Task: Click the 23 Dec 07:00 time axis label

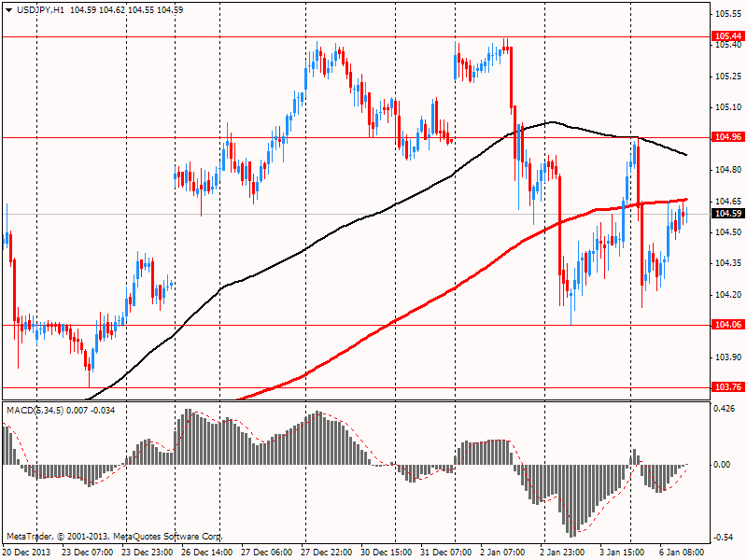Action: click(88, 552)
